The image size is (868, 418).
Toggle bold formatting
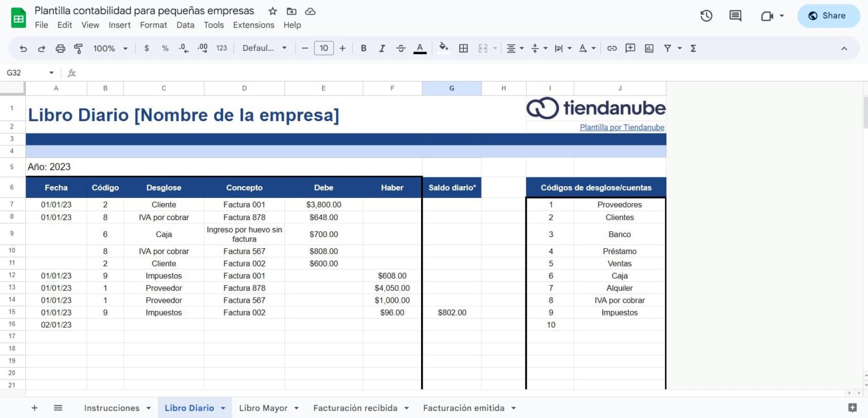[363, 48]
